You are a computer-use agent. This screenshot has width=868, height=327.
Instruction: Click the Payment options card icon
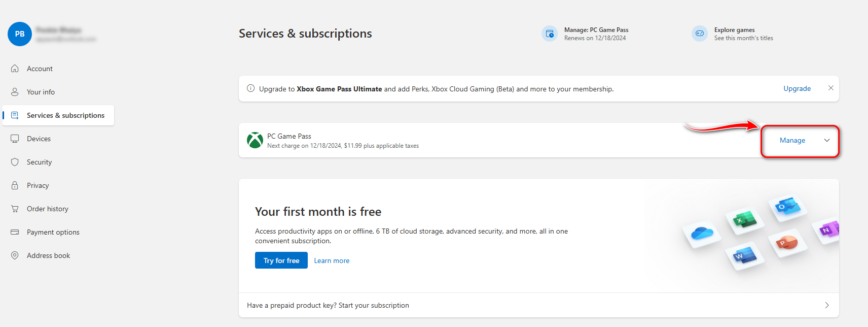tap(15, 232)
